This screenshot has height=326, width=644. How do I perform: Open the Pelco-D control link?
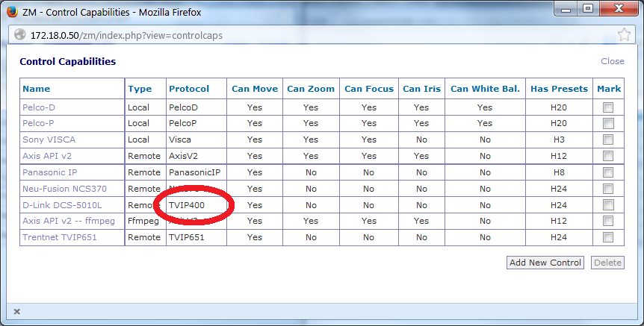tap(39, 107)
